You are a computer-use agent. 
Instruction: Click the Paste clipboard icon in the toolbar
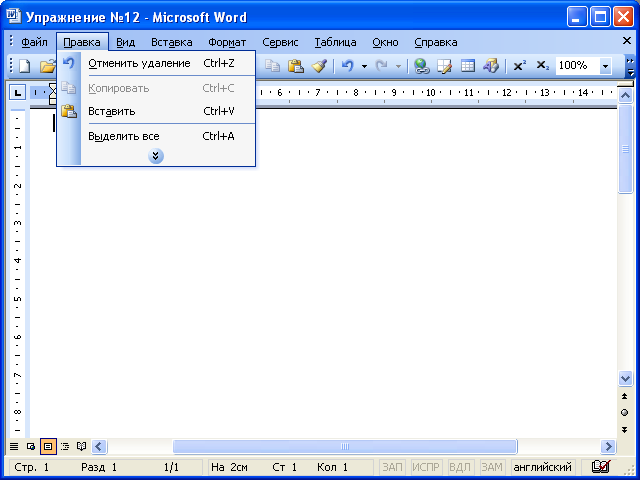point(296,66)
